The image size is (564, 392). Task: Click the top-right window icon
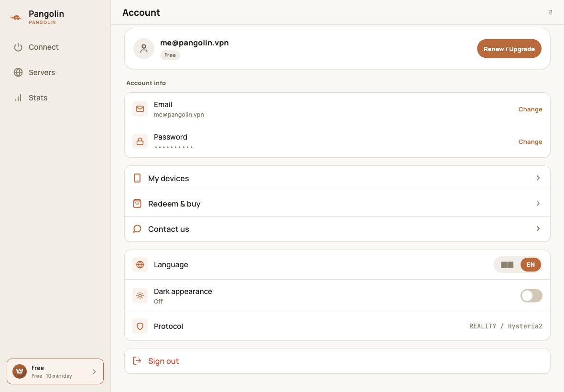click(551, 12)
